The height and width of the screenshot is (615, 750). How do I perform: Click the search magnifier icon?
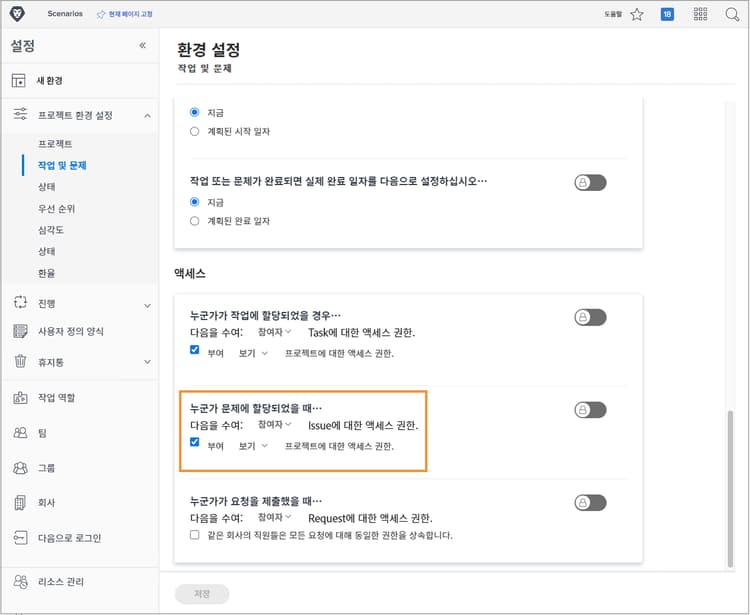pyautogui.click(x=732, y=14)
